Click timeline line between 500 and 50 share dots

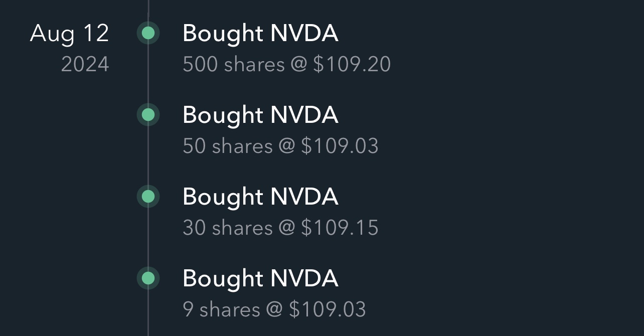pos(148,74)
